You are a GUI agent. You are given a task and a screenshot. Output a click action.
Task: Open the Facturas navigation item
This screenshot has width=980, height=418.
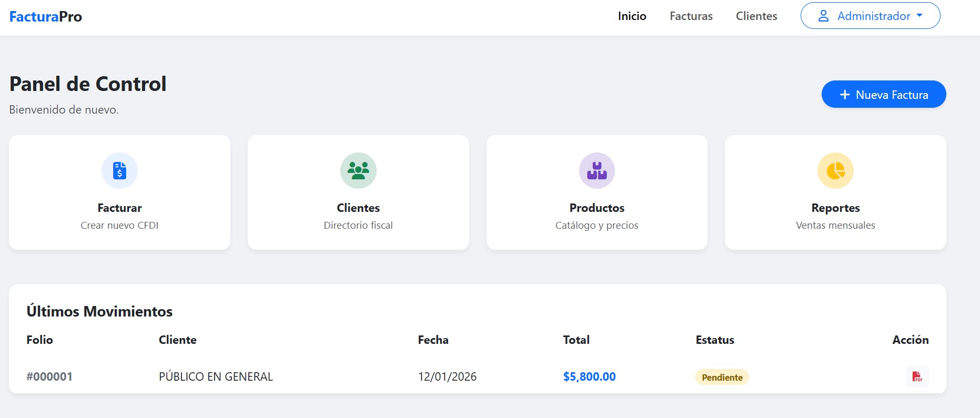tap(691, 16)
